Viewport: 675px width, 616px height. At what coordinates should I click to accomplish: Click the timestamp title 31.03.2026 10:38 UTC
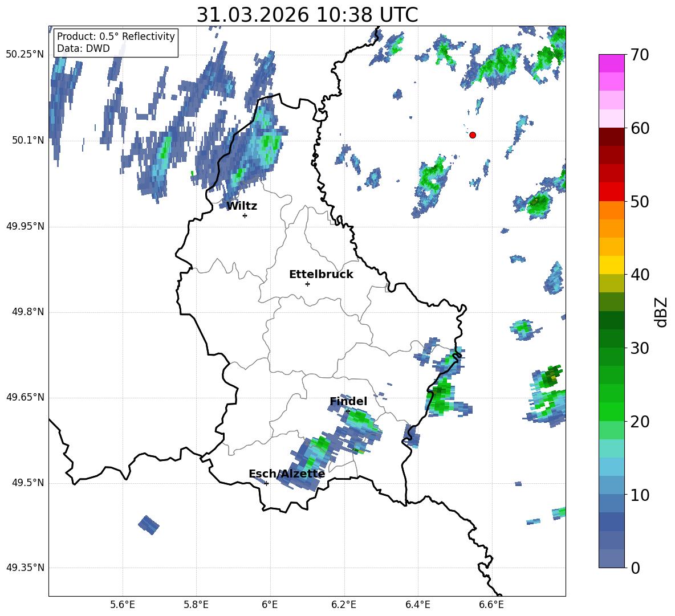tap(307, 15)
